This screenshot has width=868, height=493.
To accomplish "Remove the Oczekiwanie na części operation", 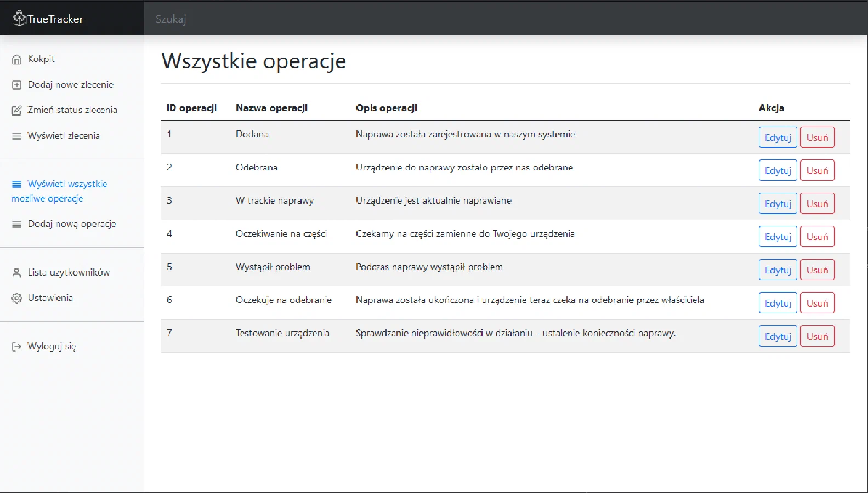I will 817,237.
